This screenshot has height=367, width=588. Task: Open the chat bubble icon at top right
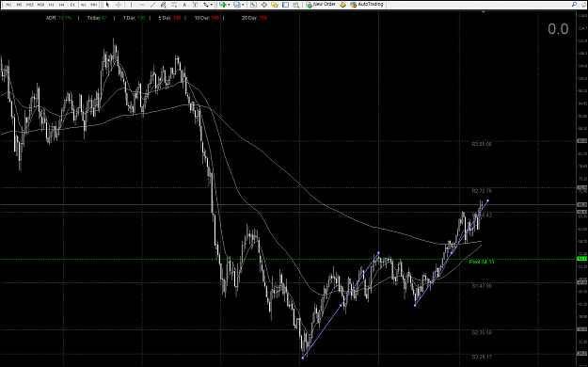pyautogui.click(x=584, y=5)
